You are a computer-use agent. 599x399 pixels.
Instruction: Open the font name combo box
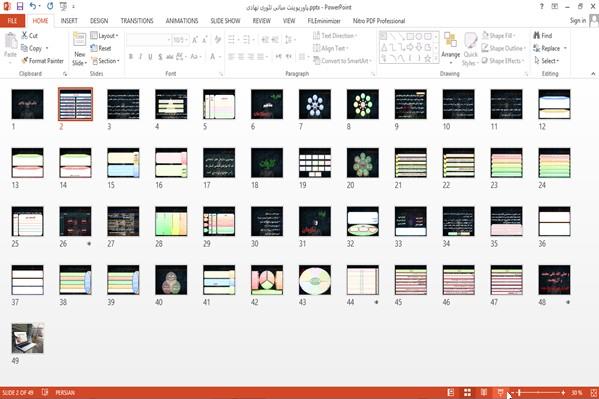pos(148,40)
